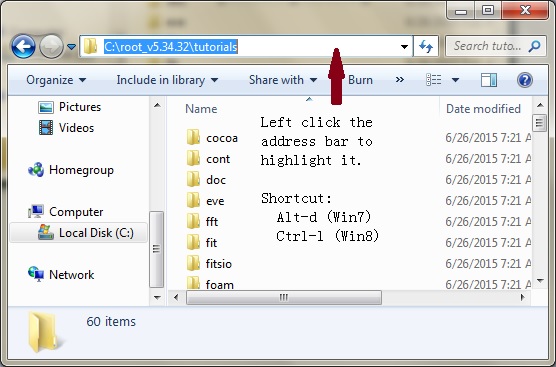Click the 60 items details text

pos(111,321)
